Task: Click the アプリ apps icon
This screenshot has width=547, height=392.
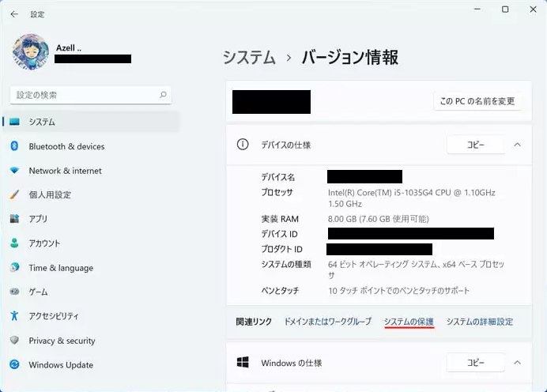Action: 14,219
